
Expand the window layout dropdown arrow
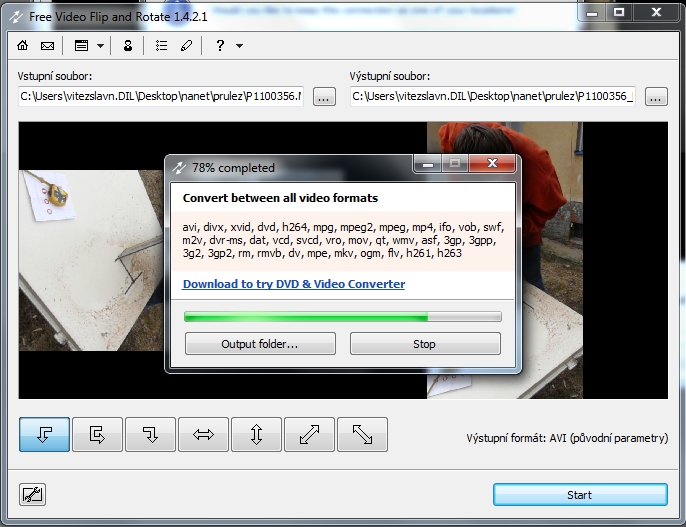tap(100, 46)
